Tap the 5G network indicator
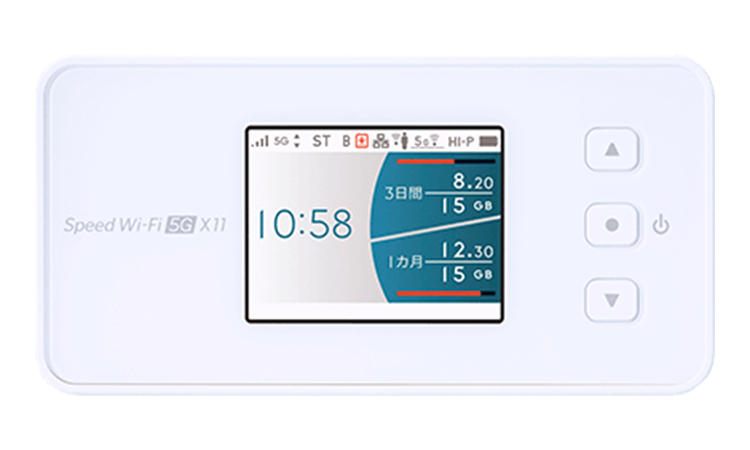 point(281,141)
